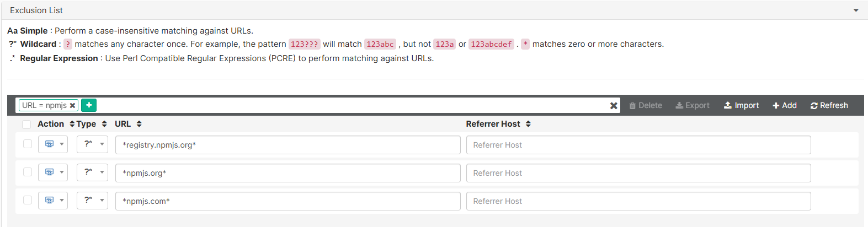Add a new filter with green plus
Image resolution: width=868 pixels, height=227 pixels.
click(88, 105)
